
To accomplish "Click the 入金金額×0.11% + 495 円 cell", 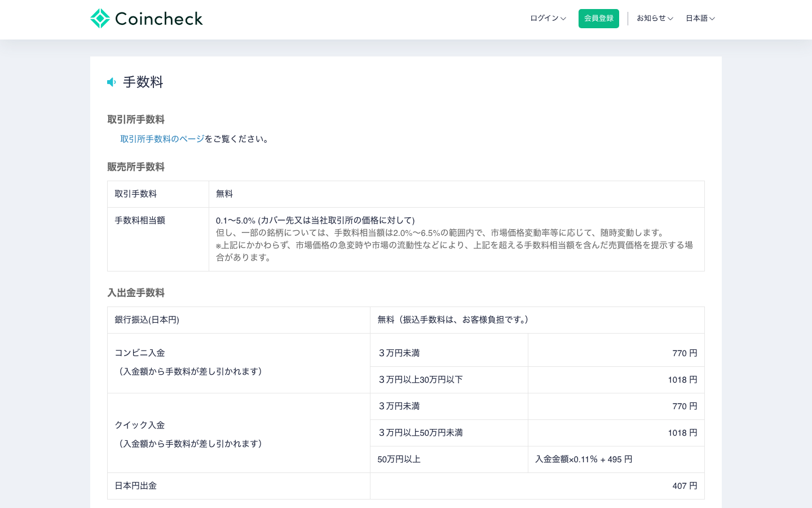I will pyautogui.click(x=616, y=459).
